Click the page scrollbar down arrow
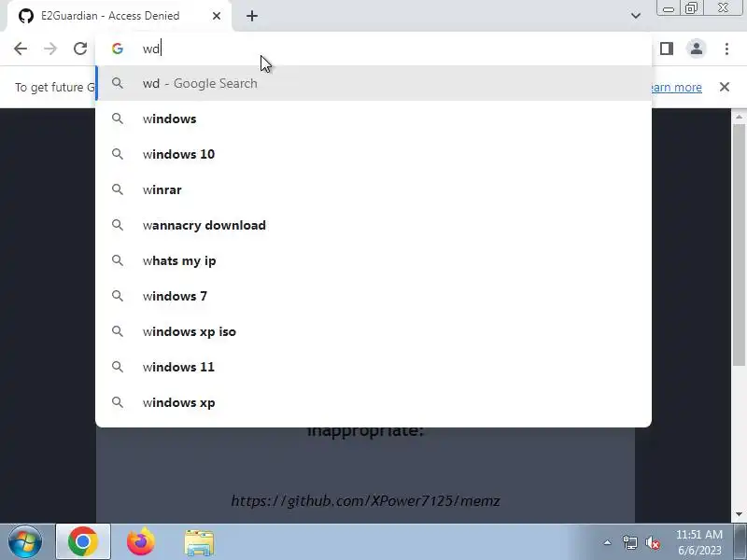The height and width of the screenshot is (560, 747). click(x=739, y=514)
